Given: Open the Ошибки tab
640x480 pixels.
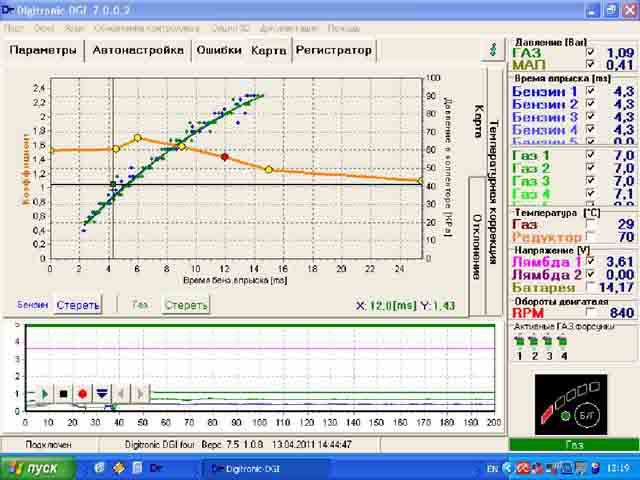Looking at the screenshot, I should pos(218,50).
